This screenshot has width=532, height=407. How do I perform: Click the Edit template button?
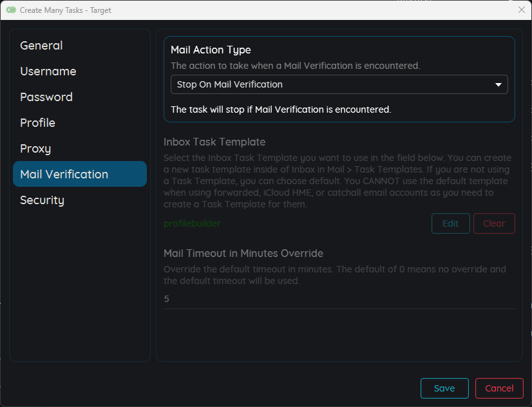click(451, 223)
